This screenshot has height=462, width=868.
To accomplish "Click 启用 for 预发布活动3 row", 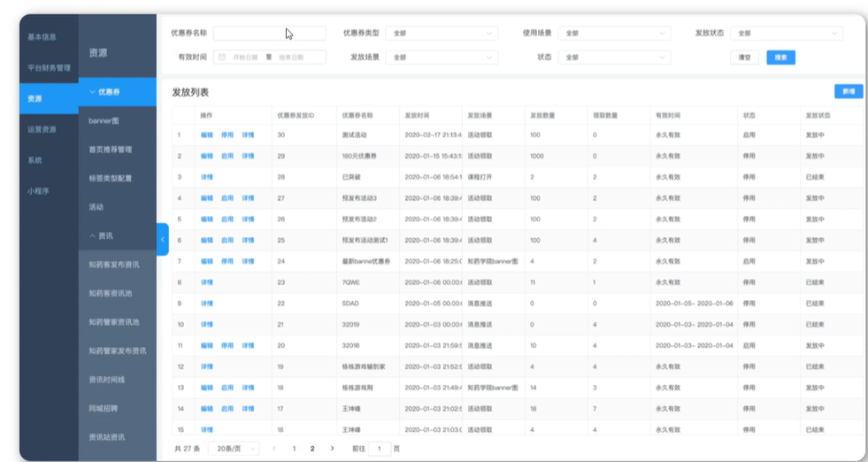I will pos(227,198).
